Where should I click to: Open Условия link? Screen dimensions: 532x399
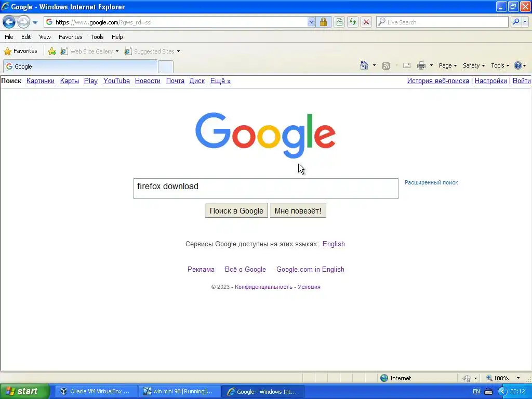tap(309, 287)
